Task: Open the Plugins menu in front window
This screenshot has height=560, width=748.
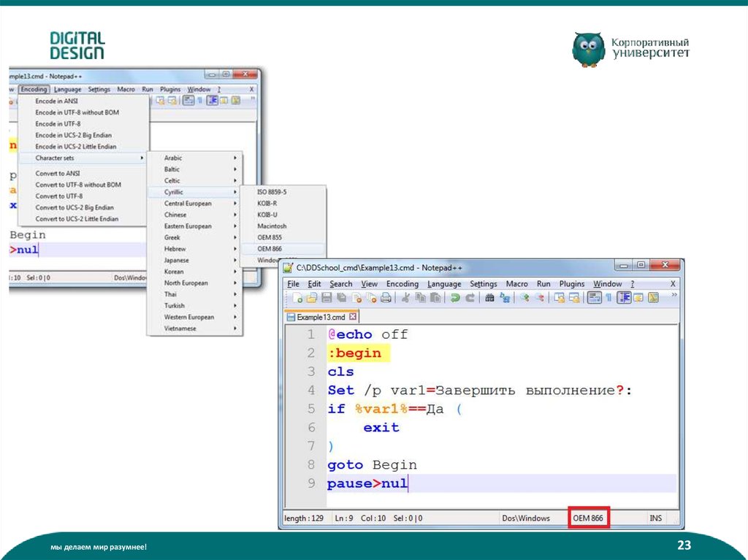Action: [x=572, y=284]
